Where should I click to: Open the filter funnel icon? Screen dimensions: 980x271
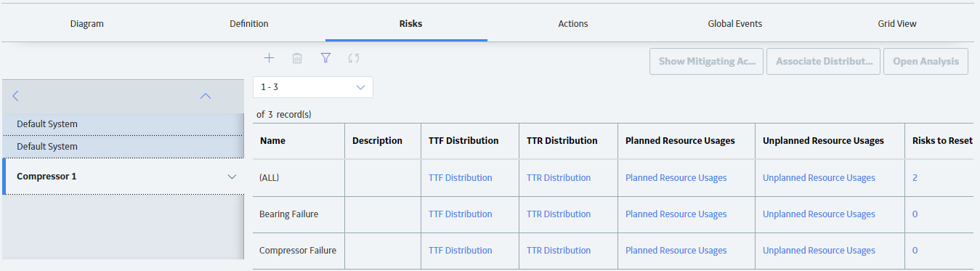tap(325, 58)
